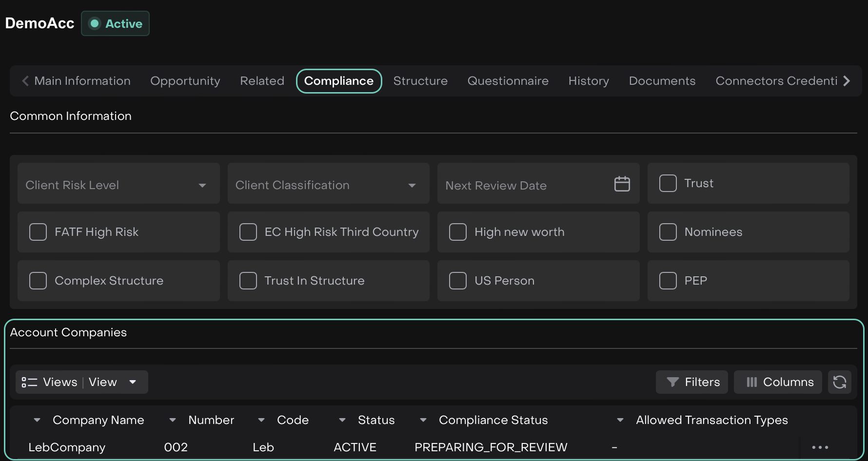Open the Filters button

(692, 382)
